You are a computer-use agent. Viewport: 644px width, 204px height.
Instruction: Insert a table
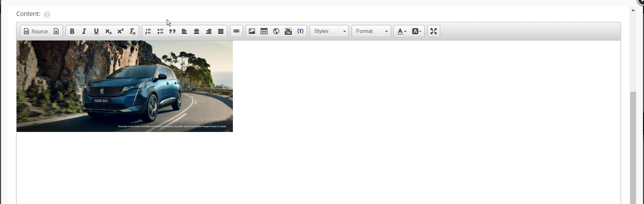264,31
